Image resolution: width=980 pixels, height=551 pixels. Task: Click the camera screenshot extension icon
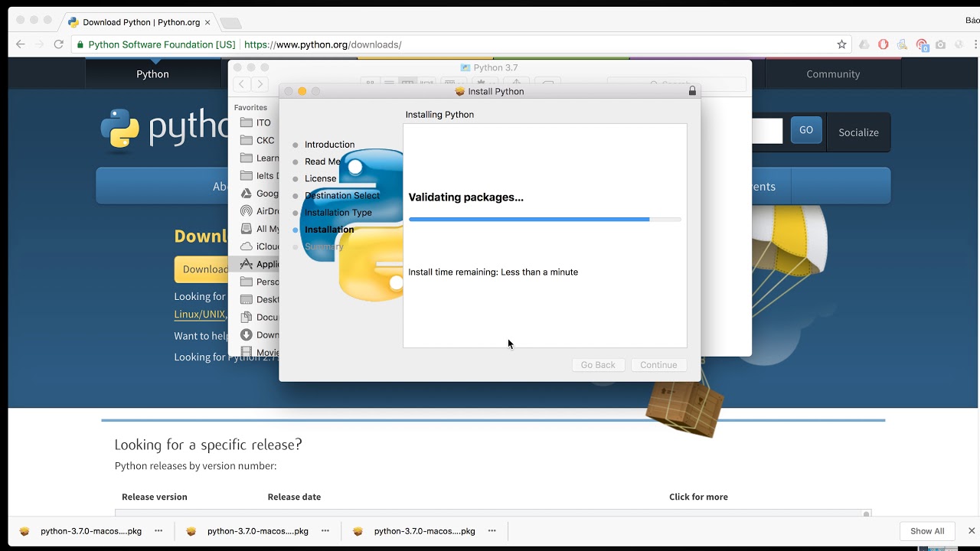[940, 44]
